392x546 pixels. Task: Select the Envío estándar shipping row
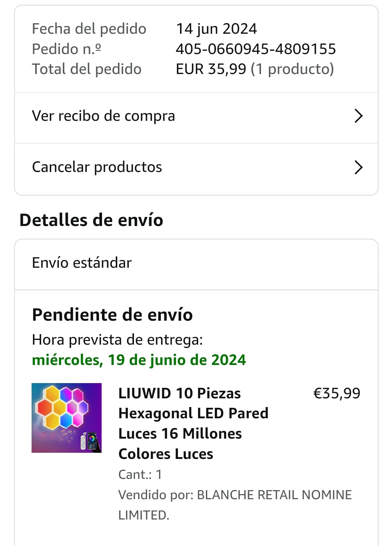(82, 263)
